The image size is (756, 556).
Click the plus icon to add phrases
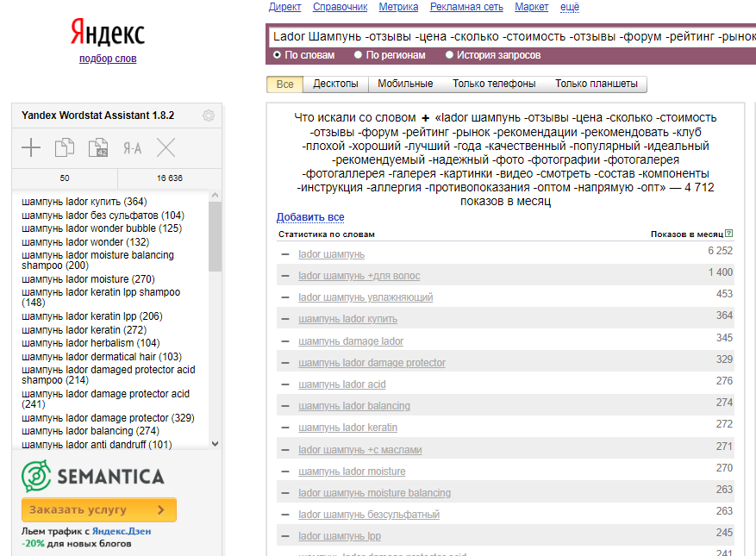point(31,148)
